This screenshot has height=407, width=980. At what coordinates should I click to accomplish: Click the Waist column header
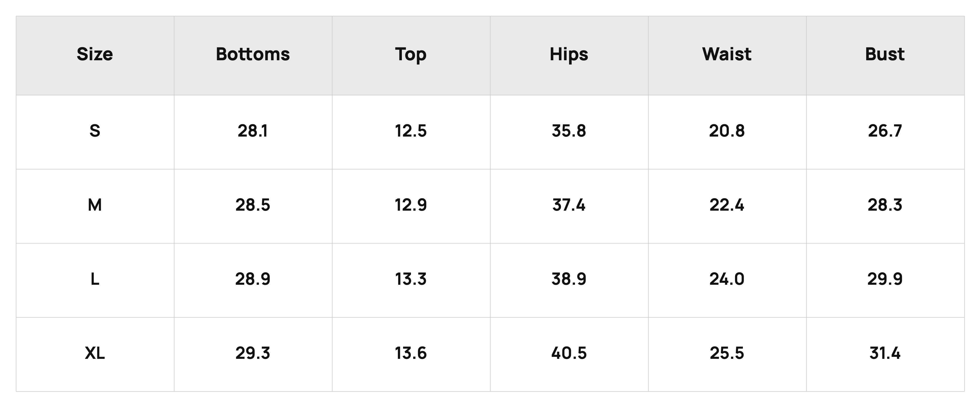(727, 54)
